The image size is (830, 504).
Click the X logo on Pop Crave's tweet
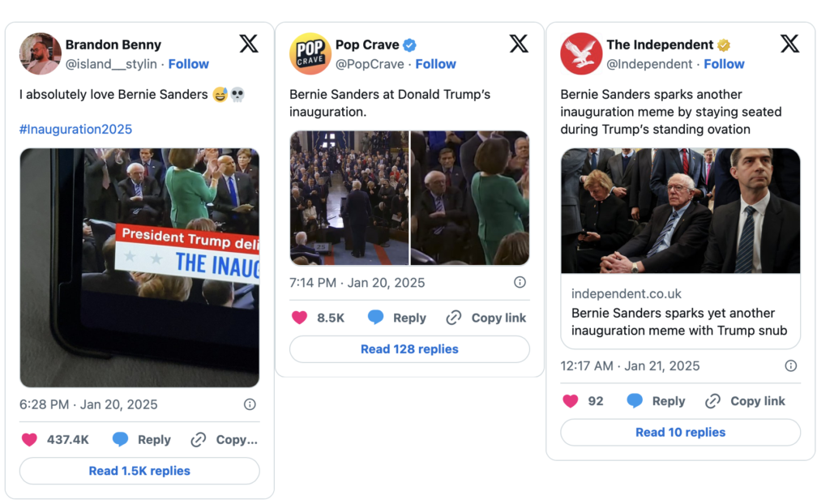(x=519, y=44)
